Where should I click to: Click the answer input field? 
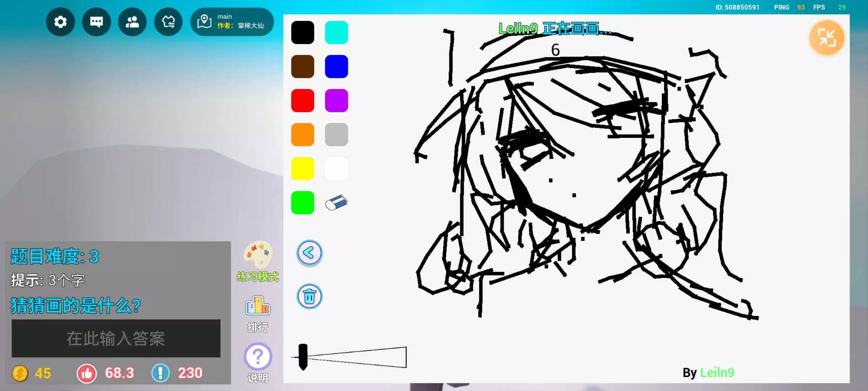[116, 339]
